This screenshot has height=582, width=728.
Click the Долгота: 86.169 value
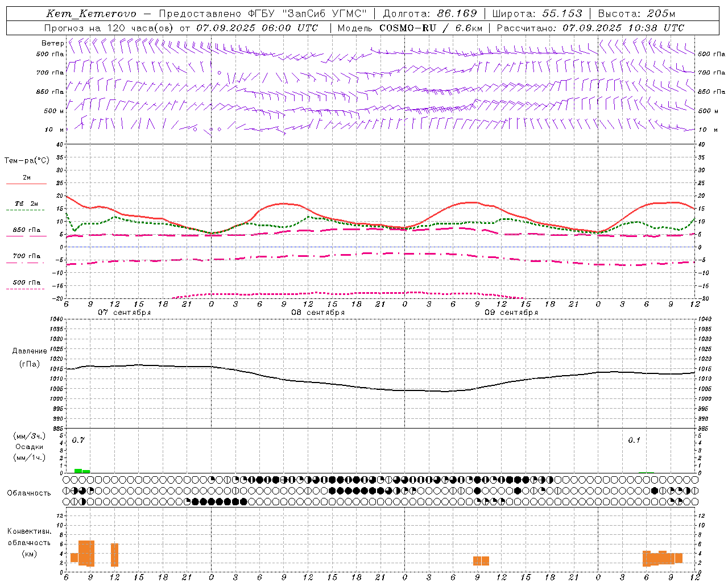click(x=430, y=14)
